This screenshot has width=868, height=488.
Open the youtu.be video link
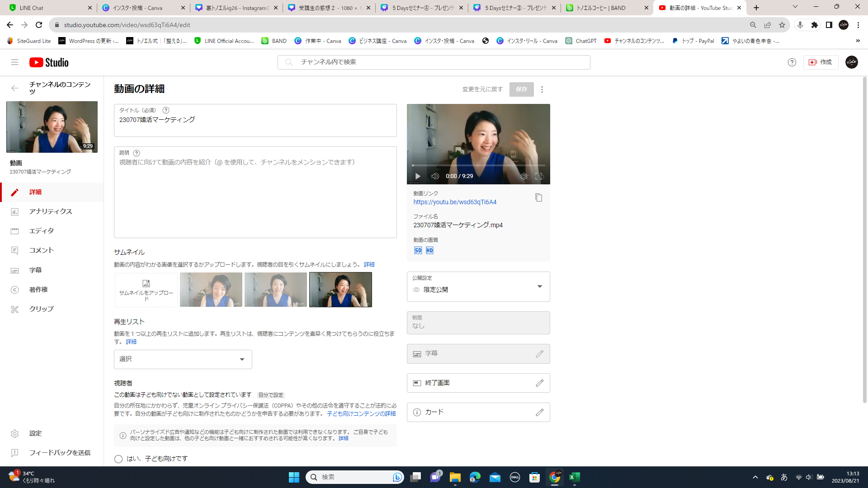point(455,202)
